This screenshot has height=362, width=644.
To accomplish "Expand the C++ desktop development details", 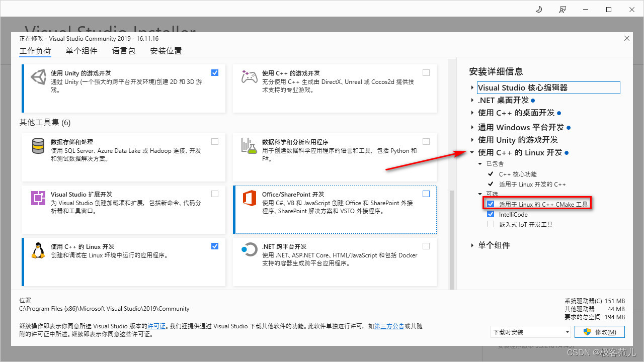I will (472, 113).
